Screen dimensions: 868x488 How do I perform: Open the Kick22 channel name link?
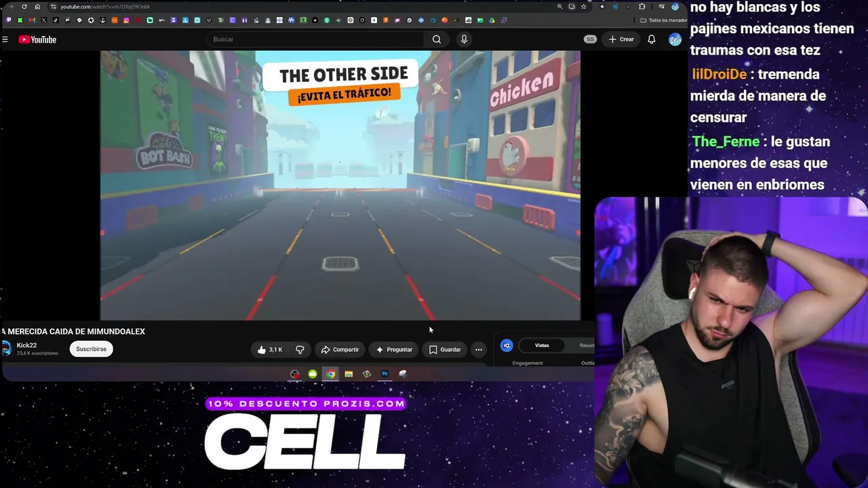point(26,346)
